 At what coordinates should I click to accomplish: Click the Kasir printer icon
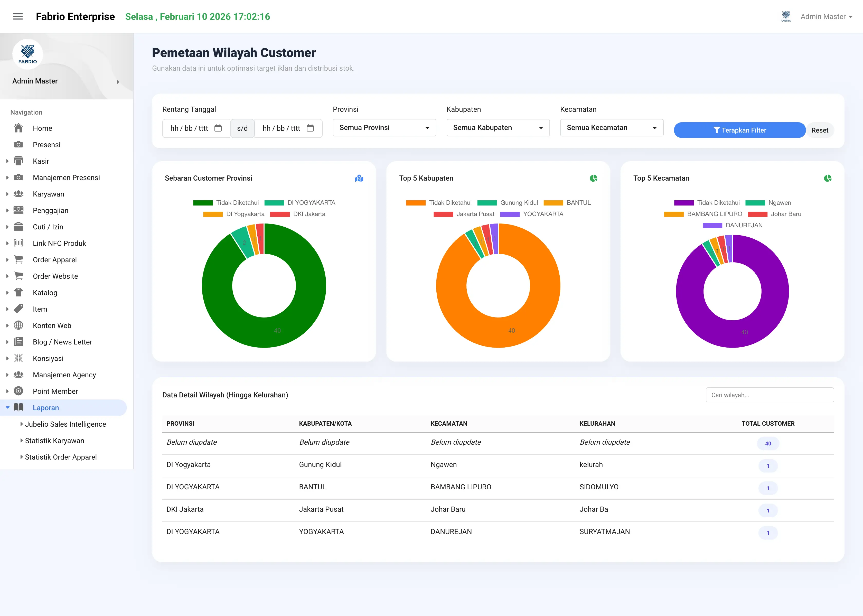(x=18, y=161)
